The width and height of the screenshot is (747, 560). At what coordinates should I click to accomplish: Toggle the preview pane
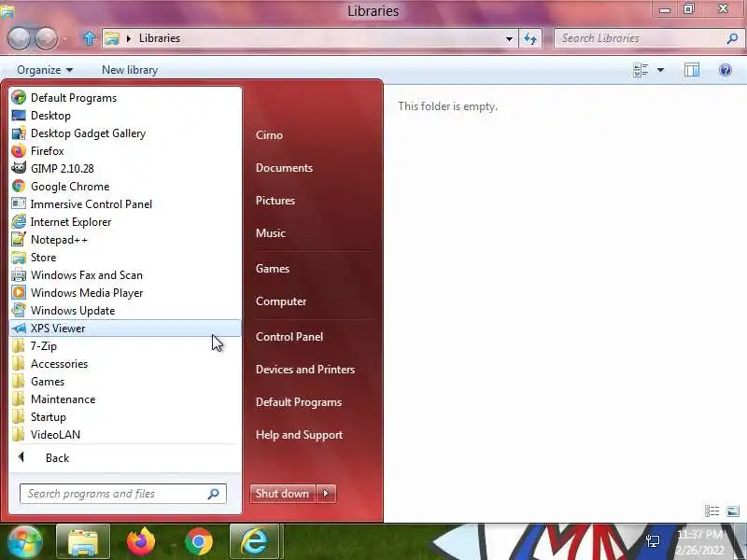point(691,70)
